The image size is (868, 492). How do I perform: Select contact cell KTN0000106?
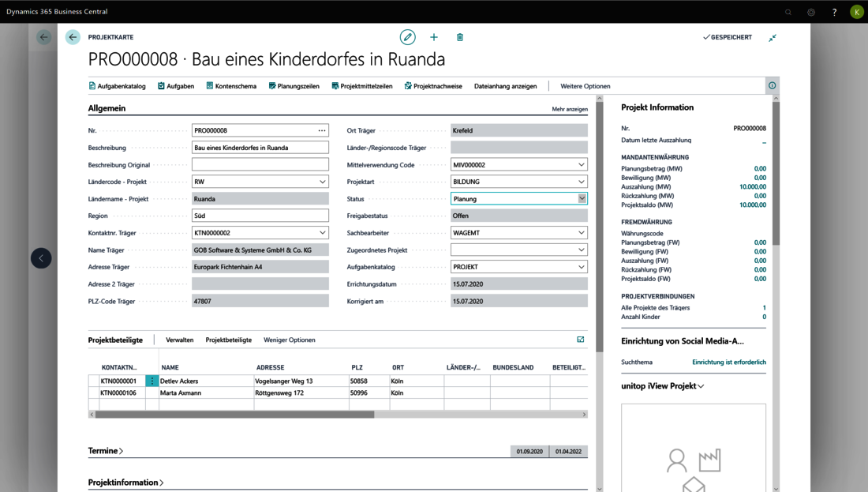pos(122,392)
